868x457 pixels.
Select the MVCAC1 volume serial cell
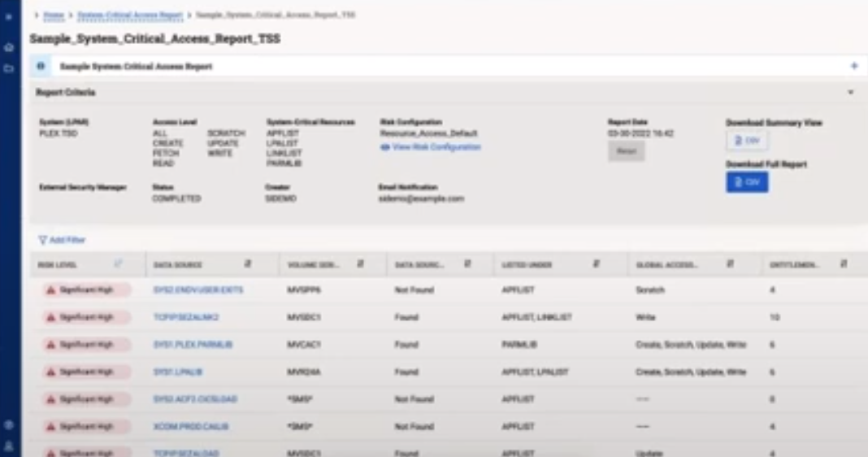point(304,345)
